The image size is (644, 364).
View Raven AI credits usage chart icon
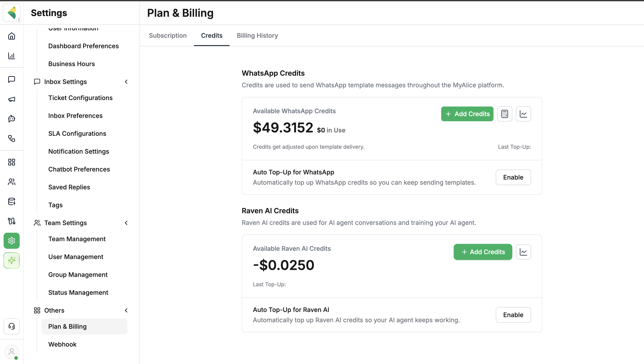coord(523,252)
